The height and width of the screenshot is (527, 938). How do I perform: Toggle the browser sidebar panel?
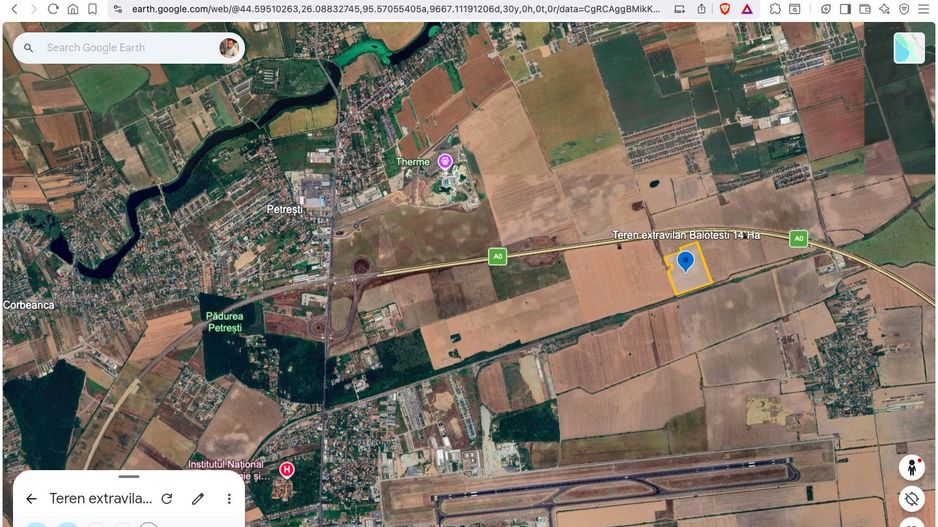(845, 9)
